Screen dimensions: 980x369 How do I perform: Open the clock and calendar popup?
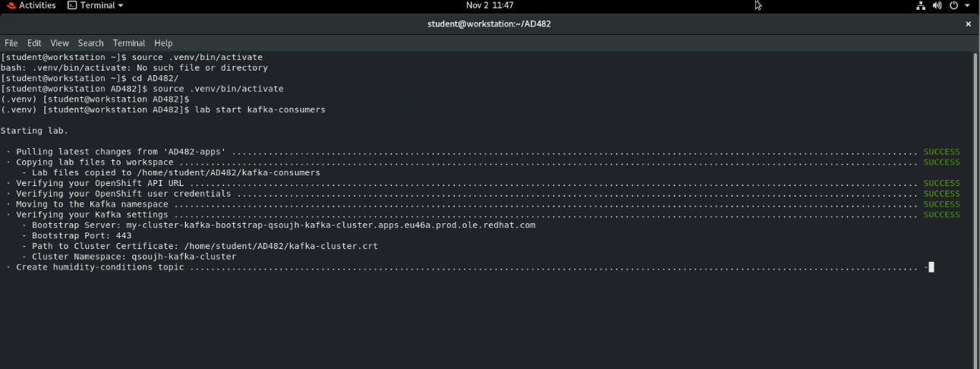click(490, 5)
